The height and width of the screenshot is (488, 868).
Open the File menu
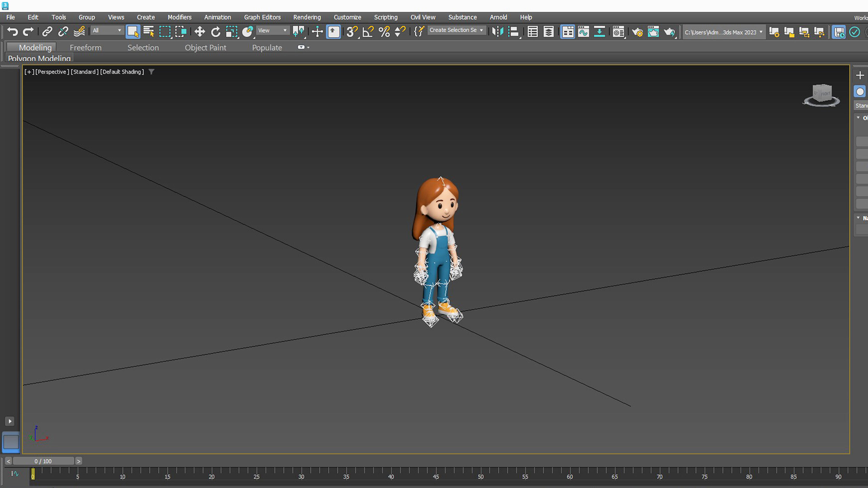[10, 17]
